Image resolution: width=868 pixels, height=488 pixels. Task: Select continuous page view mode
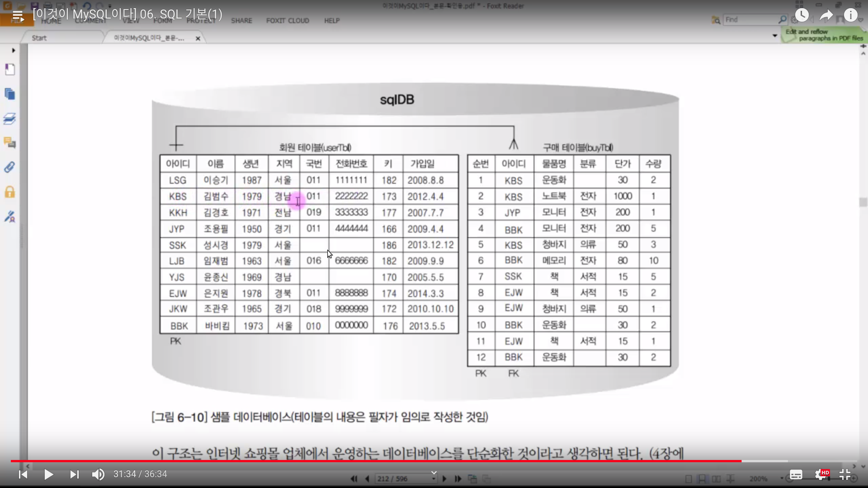coord(702,479)
